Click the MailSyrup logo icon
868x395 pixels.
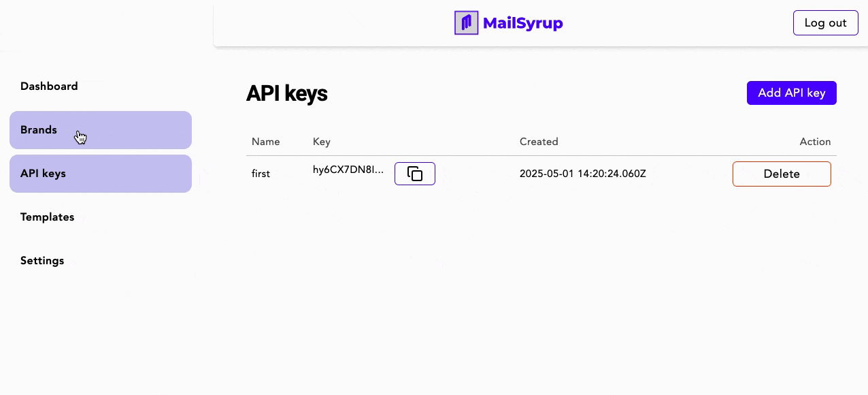click(x=466, y=23)
